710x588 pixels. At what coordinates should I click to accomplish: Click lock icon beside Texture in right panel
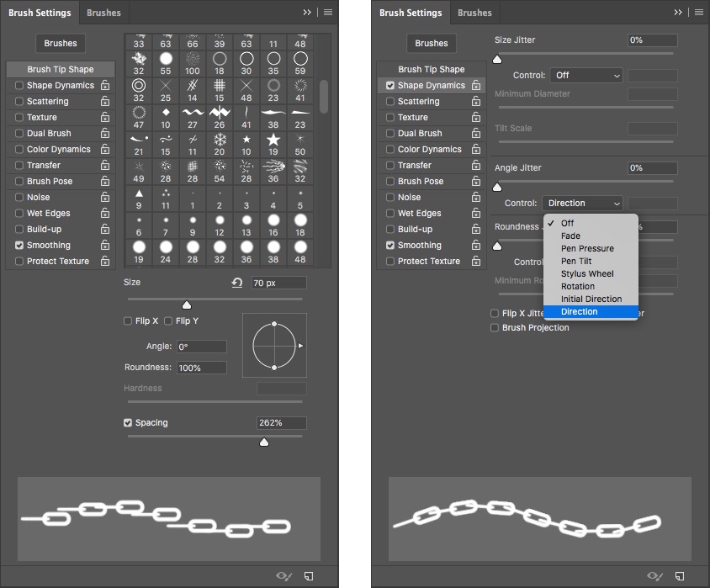coord(475,118)
